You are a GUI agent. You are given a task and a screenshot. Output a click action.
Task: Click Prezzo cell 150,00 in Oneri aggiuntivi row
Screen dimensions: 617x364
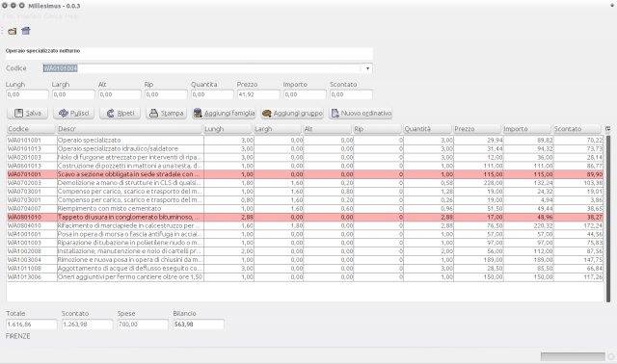(x=478, y=277)
